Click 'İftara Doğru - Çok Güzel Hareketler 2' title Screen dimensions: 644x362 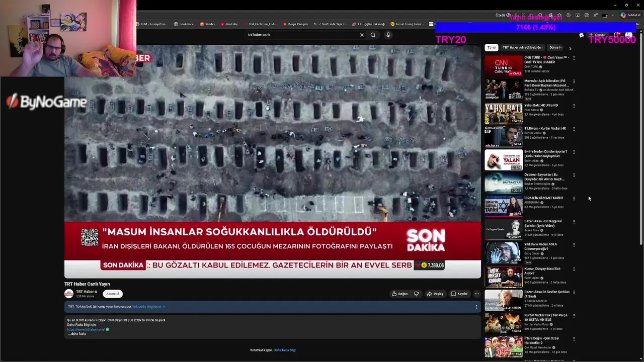tap(542, 340)
